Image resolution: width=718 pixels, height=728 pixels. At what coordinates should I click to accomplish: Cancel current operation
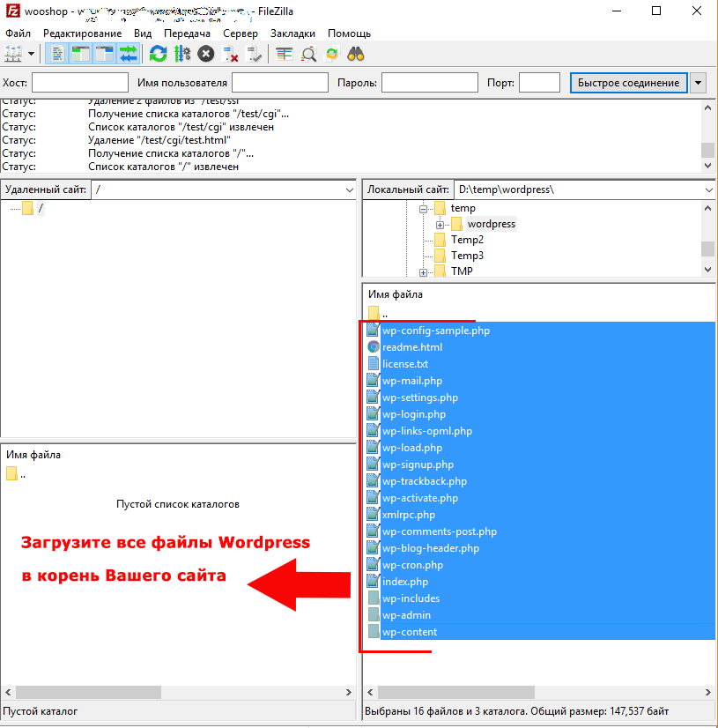point(205,55)
